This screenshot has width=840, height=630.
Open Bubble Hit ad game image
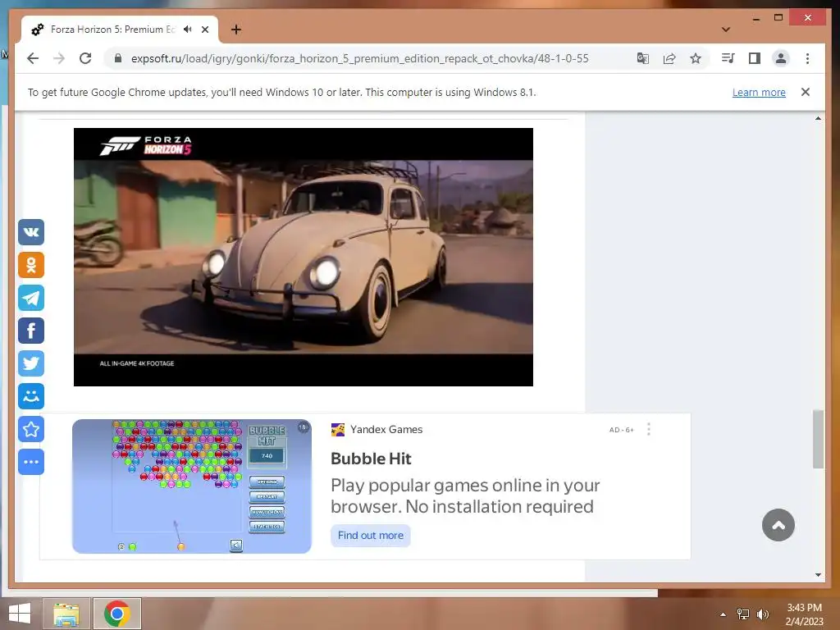pos(192,486)
